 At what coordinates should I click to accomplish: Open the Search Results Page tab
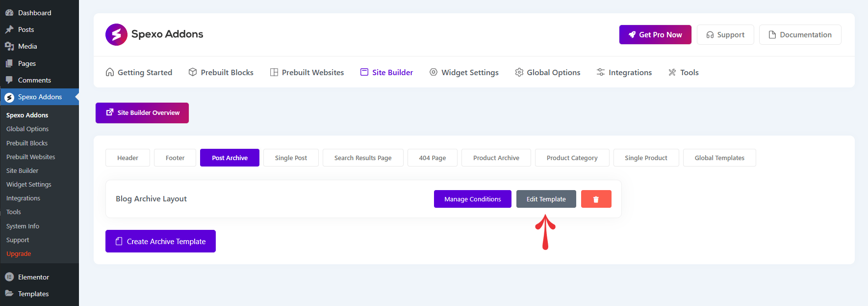363,158
